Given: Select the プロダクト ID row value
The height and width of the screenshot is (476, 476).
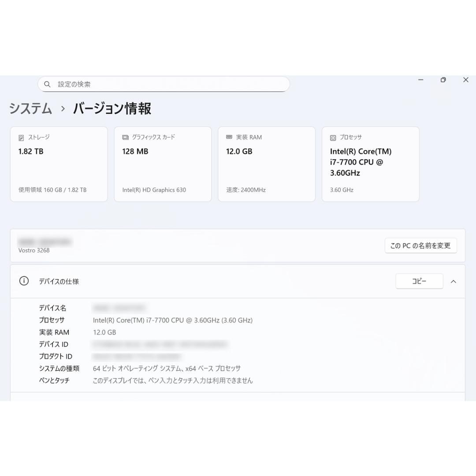Looking at the screenshot, I should [x=137, y=356].
